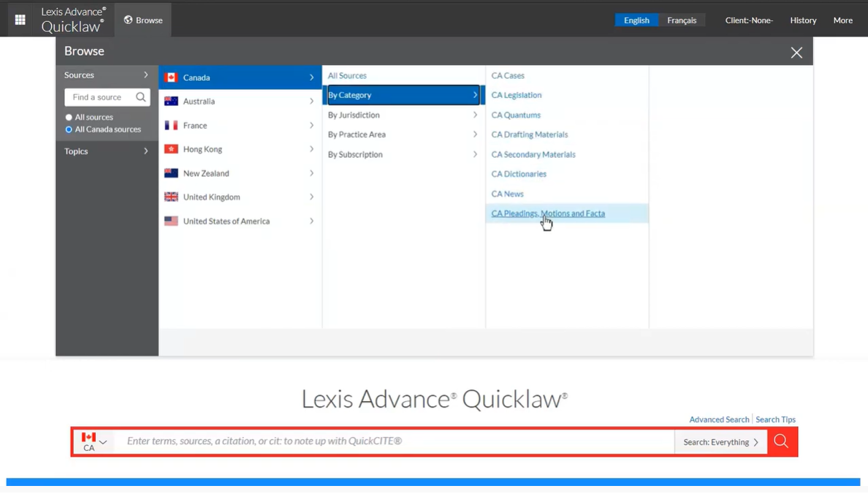Expand the By Practice Area chevron
This screenshot has height=494, width=868.
[475, 134]
